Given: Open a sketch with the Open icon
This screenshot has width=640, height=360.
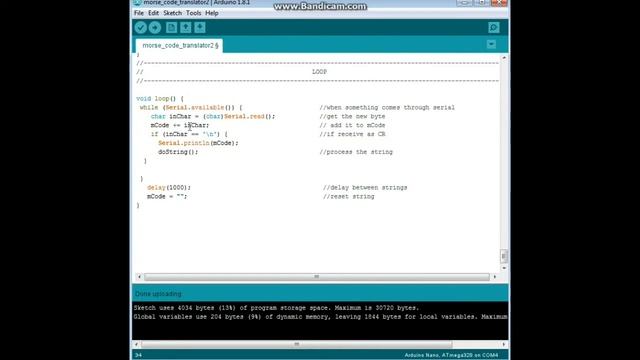Looking at the screenshot, I should 186,27.
